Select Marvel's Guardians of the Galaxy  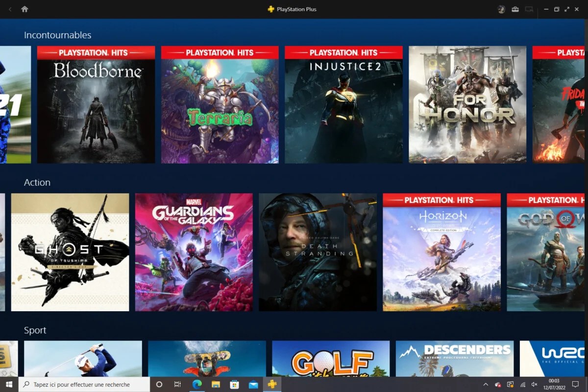194,252
